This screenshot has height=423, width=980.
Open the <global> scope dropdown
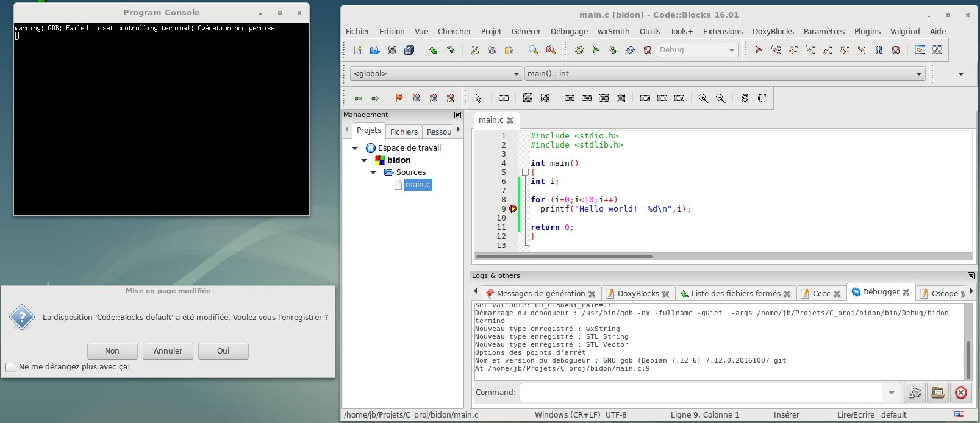[x=437, y=74]
